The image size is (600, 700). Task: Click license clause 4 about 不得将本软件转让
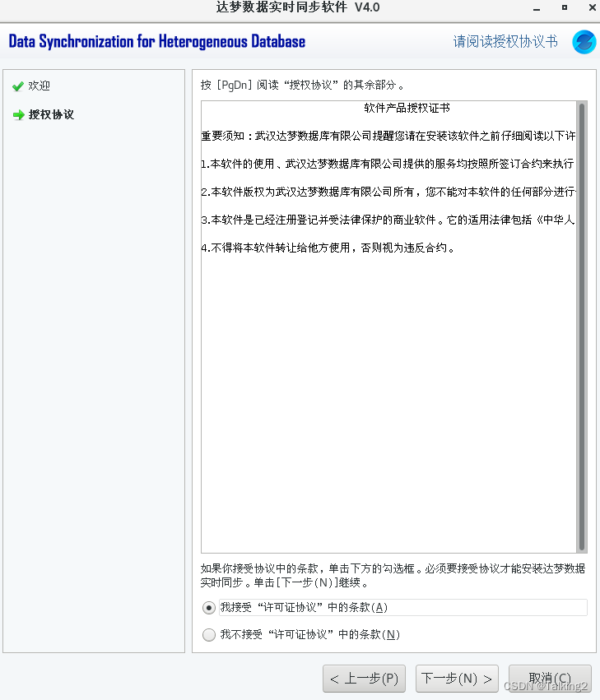(x=328, y=248)
